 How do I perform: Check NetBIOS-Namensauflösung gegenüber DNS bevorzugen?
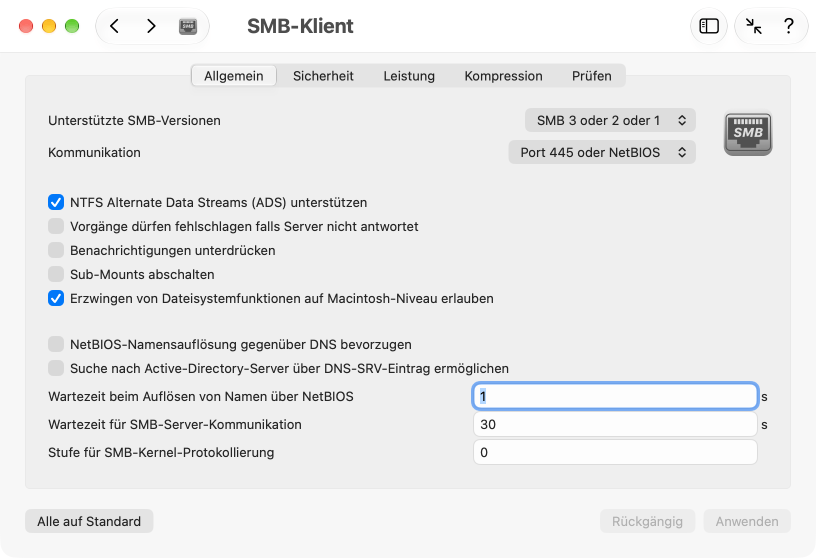pyautogui.click(x=56, y=344)
